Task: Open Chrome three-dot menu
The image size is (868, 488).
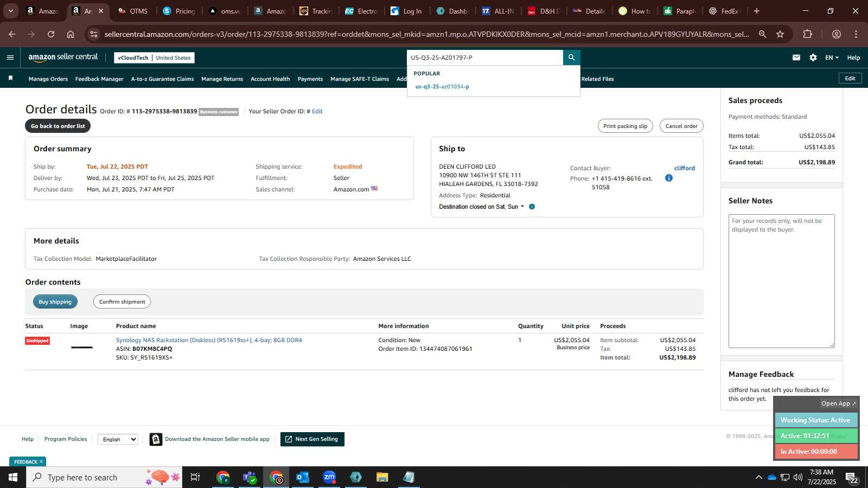Action: coord(856,34)
